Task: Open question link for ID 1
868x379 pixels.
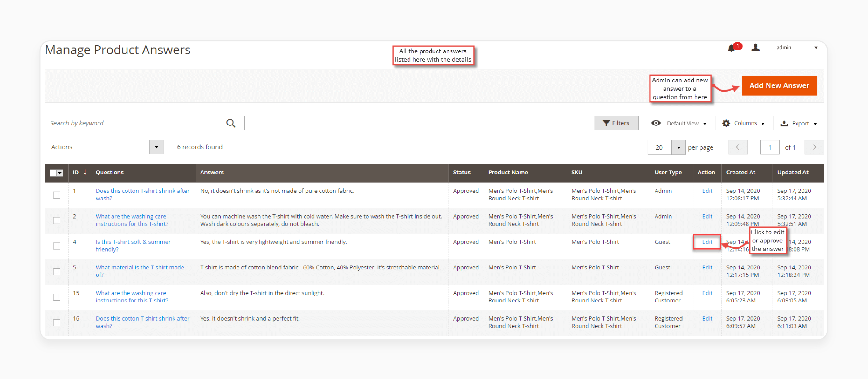Action: 142,195
